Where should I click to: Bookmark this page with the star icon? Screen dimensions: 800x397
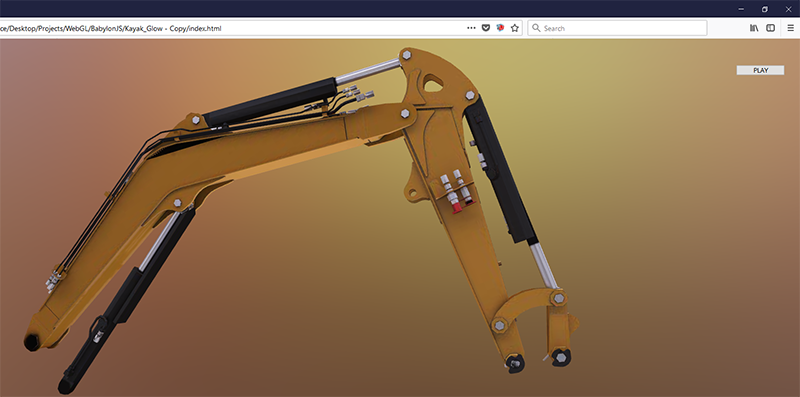pyautogui.click(x=515, y=28)
